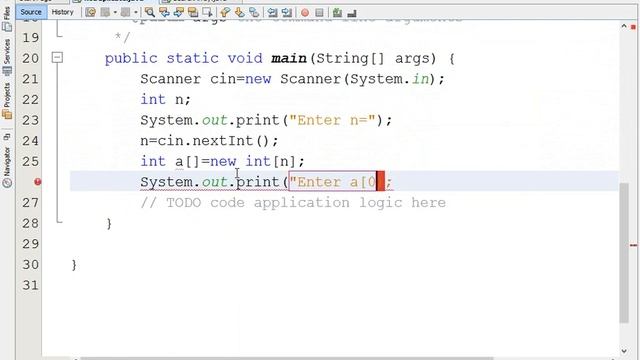Image resolution: width=640 pixels, height=360 pixels.
Task: Open the Forward history dropdown arrow
Action: (136, 13)
